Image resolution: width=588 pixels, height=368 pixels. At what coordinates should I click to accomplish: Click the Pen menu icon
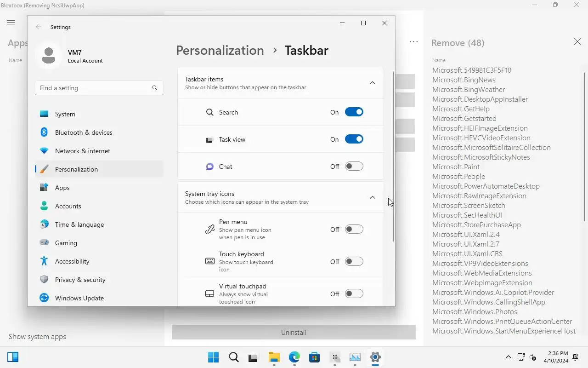click(210, 229)
